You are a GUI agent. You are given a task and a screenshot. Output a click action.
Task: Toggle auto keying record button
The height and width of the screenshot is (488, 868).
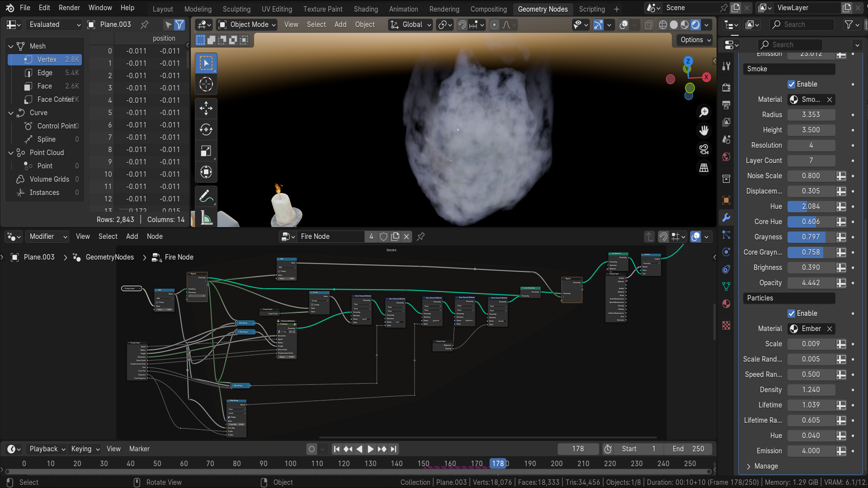point(311,449)
